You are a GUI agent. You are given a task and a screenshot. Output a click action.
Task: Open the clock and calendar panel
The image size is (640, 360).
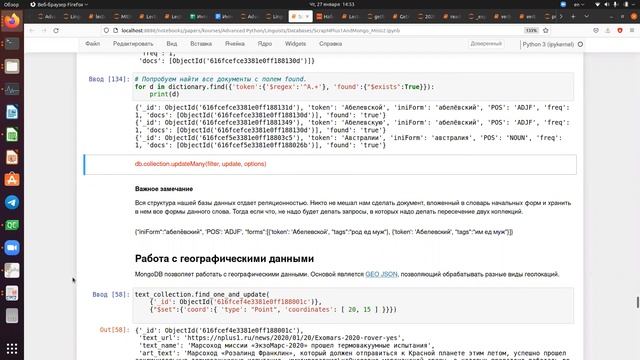[x=331, y=4]
